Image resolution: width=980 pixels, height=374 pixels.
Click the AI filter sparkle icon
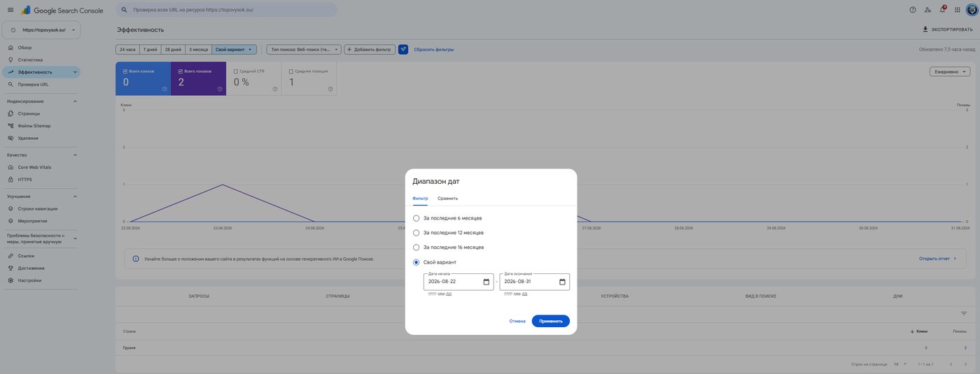tap(403, 50)
